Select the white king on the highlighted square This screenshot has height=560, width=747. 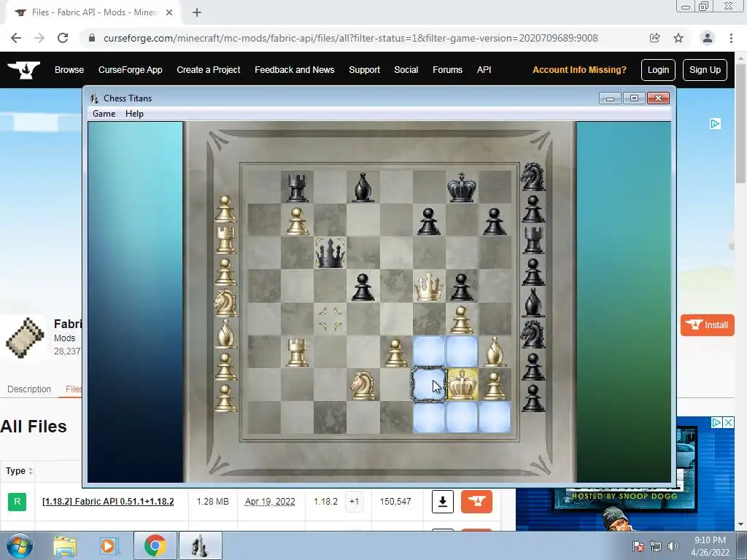pyautogui.click(x=462, y=384)
